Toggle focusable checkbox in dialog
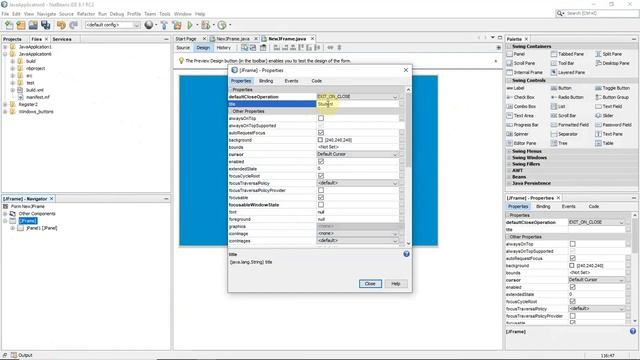Image resolution: width=640 pixels, height=360 pixels. pos(321,198)
